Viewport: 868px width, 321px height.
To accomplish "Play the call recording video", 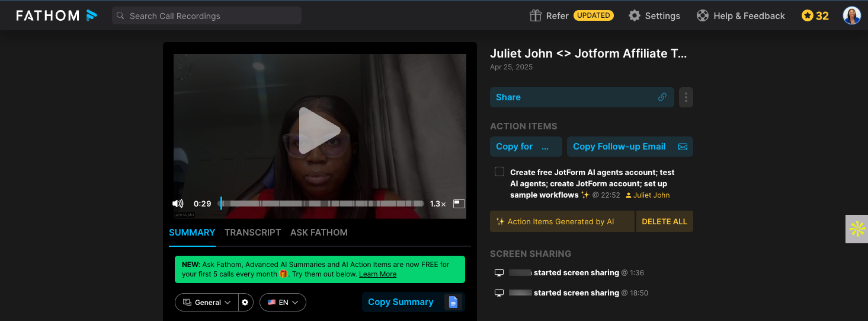I will (x=319, y=131).
